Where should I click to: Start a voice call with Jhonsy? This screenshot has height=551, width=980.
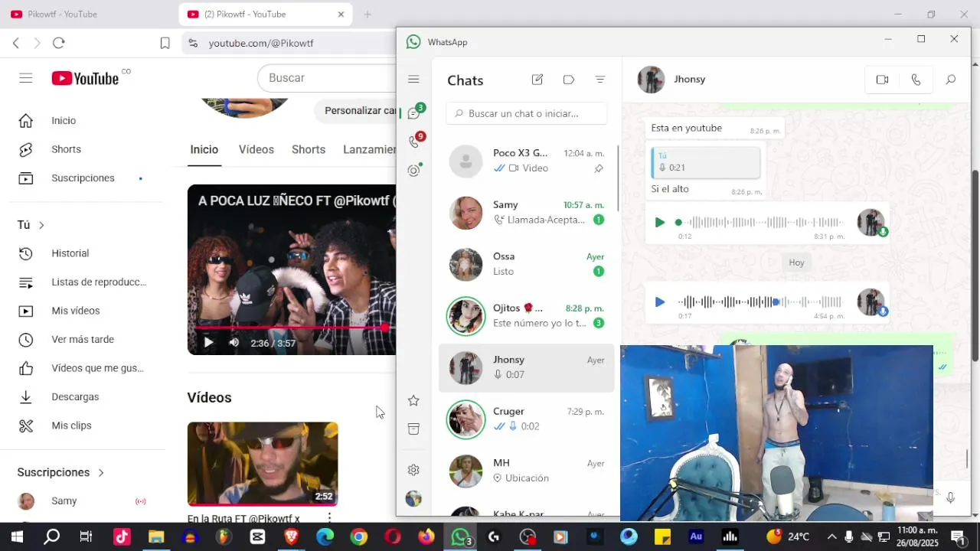(x=916, y=80)
